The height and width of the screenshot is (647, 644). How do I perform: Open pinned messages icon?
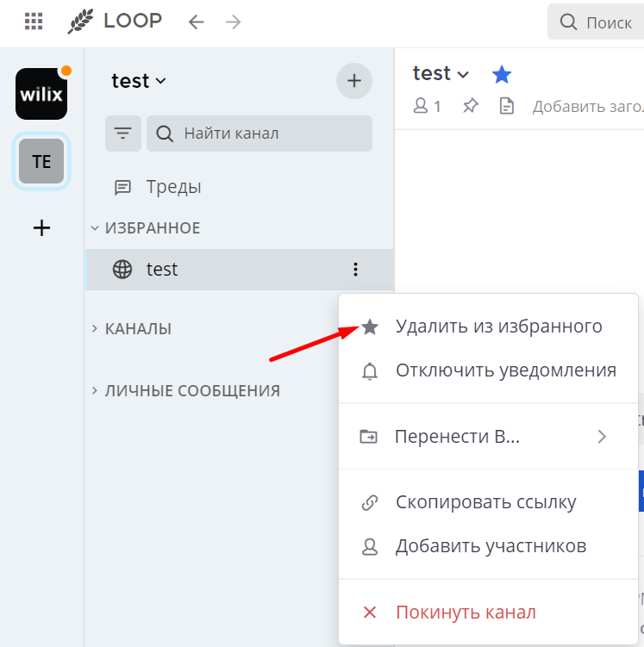470,106
